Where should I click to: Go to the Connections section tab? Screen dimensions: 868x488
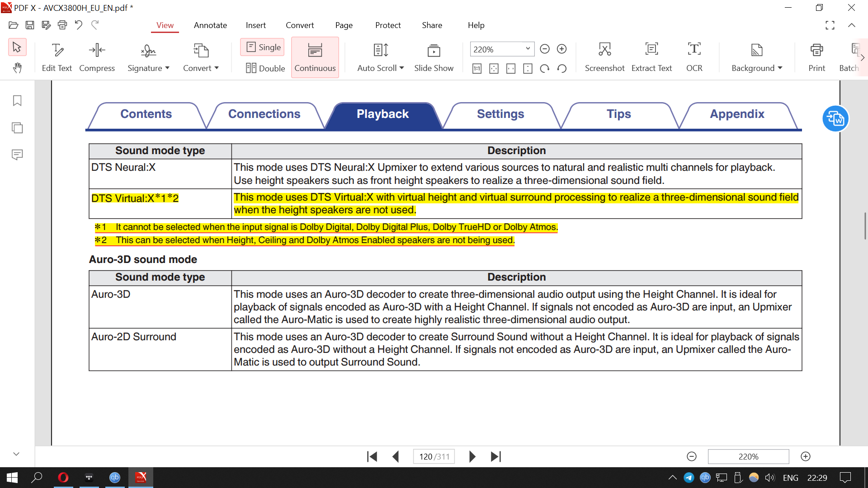(264, 114)
